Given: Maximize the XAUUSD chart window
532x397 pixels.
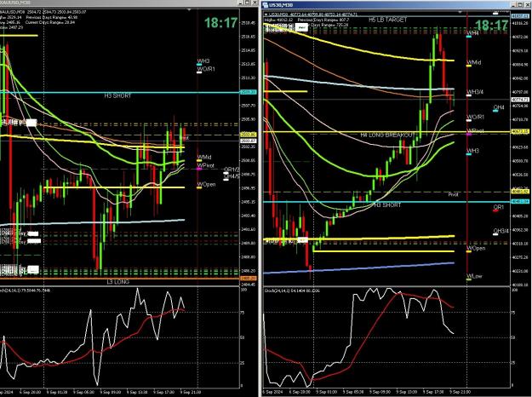Looking at the screenshot, I should click(248, 3).
